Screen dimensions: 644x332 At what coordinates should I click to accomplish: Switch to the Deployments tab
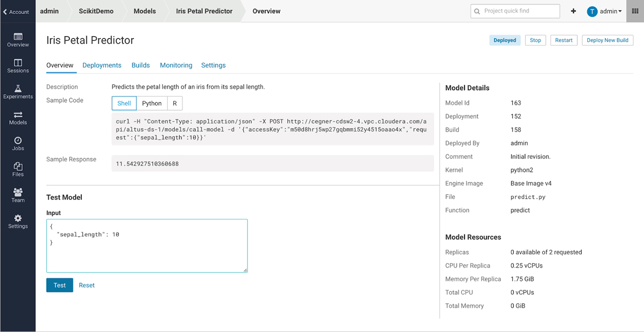[102, 65]
